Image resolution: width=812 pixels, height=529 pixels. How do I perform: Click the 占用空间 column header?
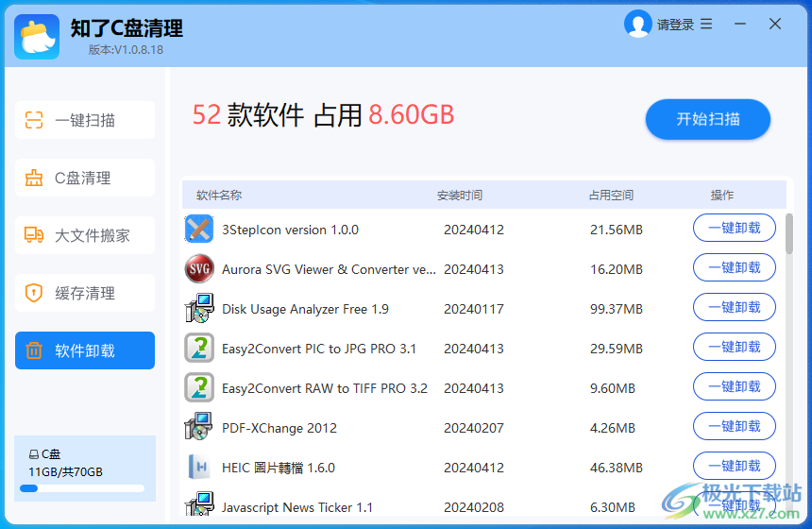[x=611, y=196]
